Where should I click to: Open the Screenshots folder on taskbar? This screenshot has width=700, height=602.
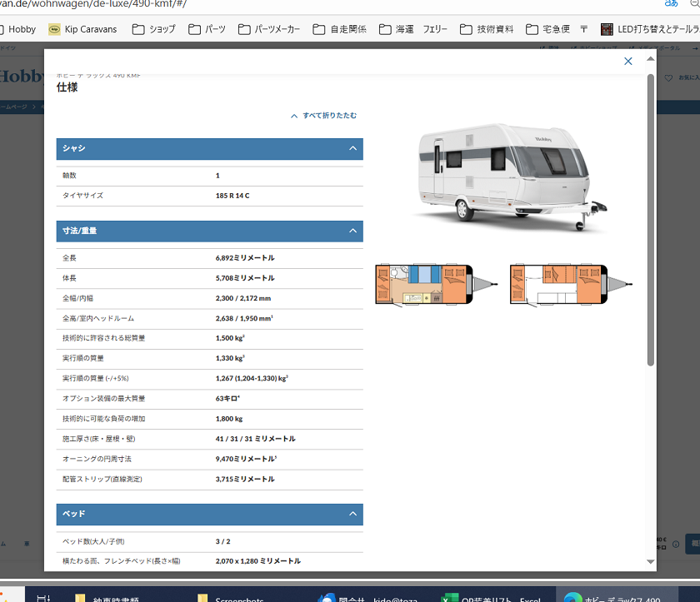point(230,599)
